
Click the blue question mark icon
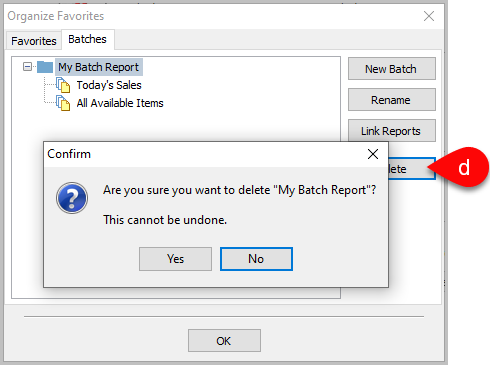pos(72,198)
